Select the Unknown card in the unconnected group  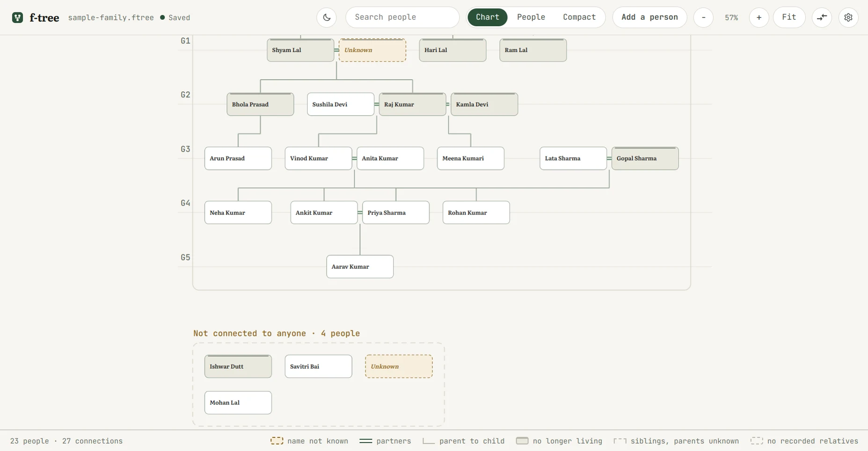(x=399, y=366)
